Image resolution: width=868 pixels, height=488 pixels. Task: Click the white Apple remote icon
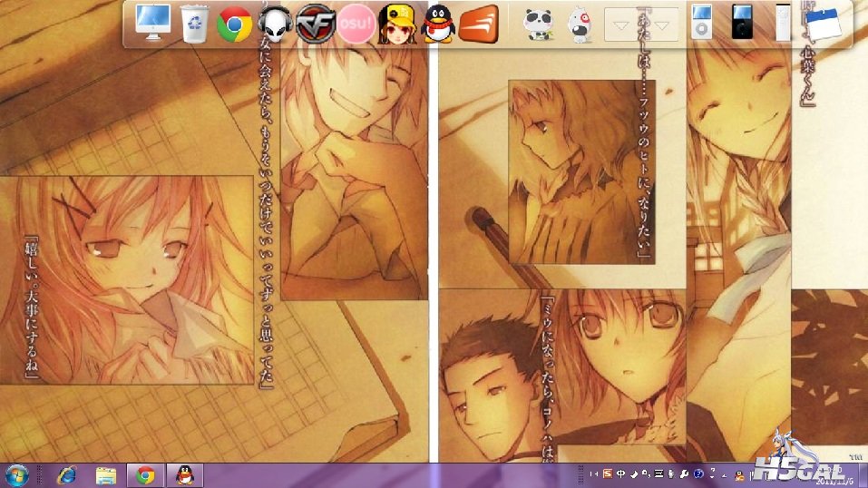click(783, 22)
